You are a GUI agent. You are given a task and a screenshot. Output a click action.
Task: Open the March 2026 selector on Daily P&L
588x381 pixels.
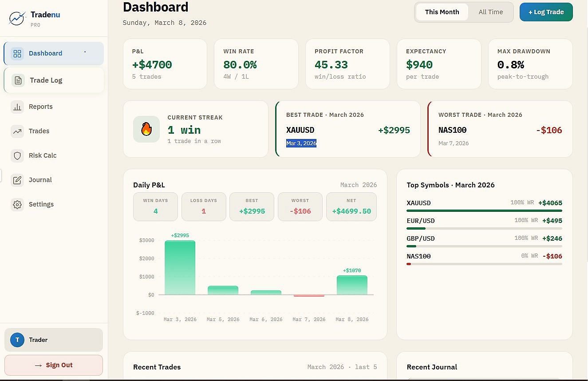coord(359,185)
